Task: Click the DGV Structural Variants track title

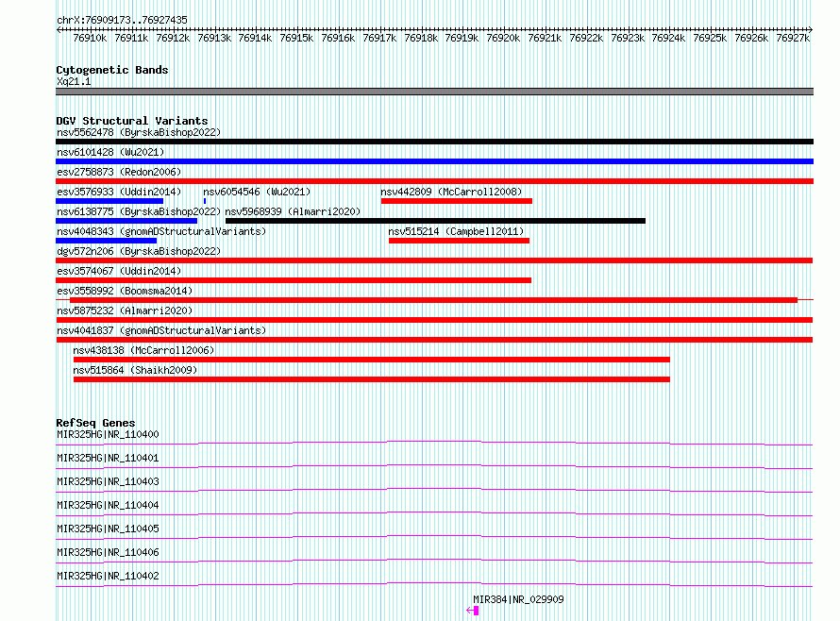Action: 132,121
